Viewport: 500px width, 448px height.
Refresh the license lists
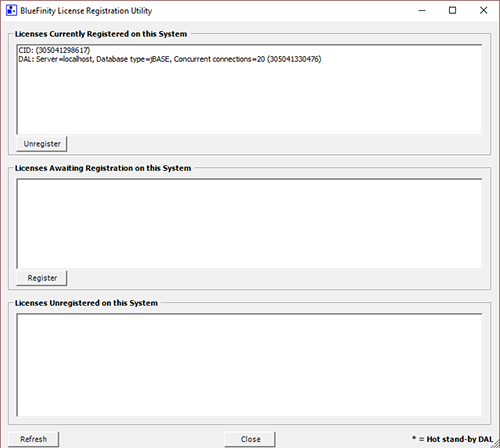click(x=33, y=439)
